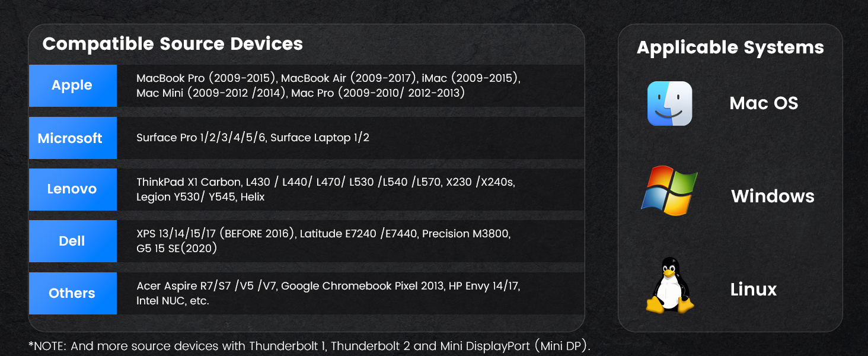
Task: Click the Compatible Source Devices heading
Action: 173,43
